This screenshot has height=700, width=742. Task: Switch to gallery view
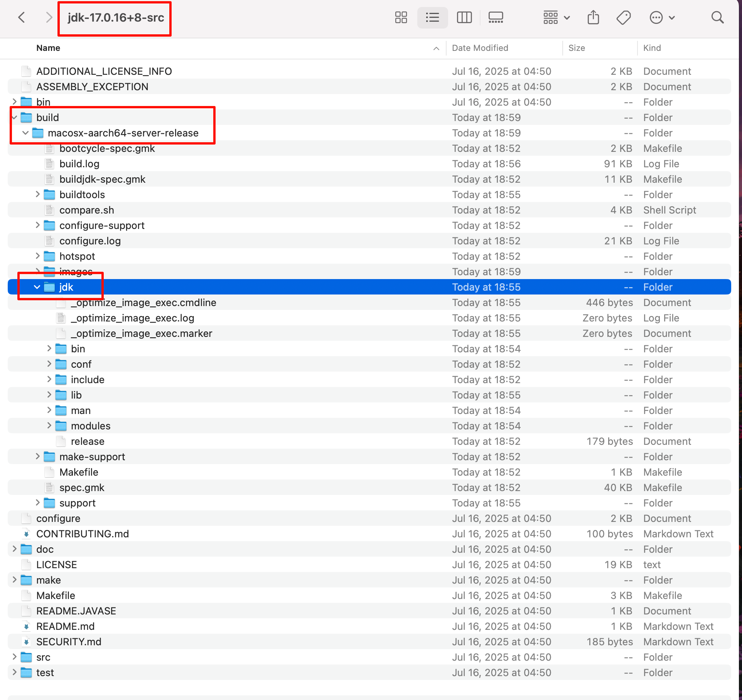(496, 17)
